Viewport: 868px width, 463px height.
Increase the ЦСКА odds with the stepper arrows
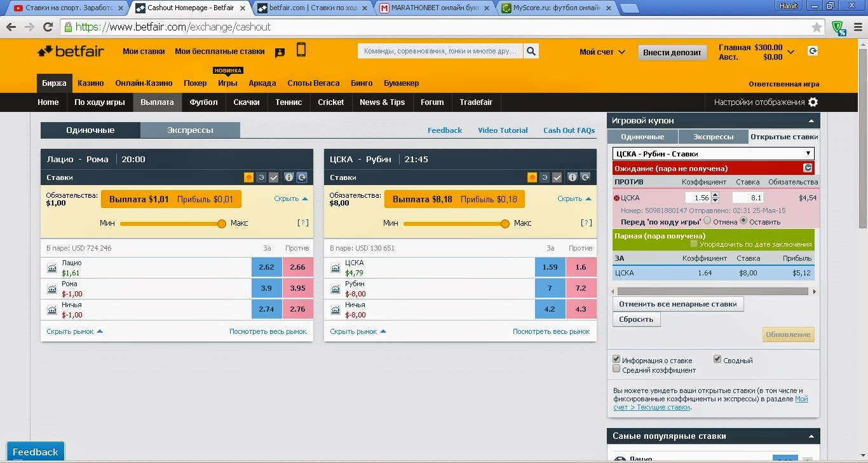[x=715, y=195]
